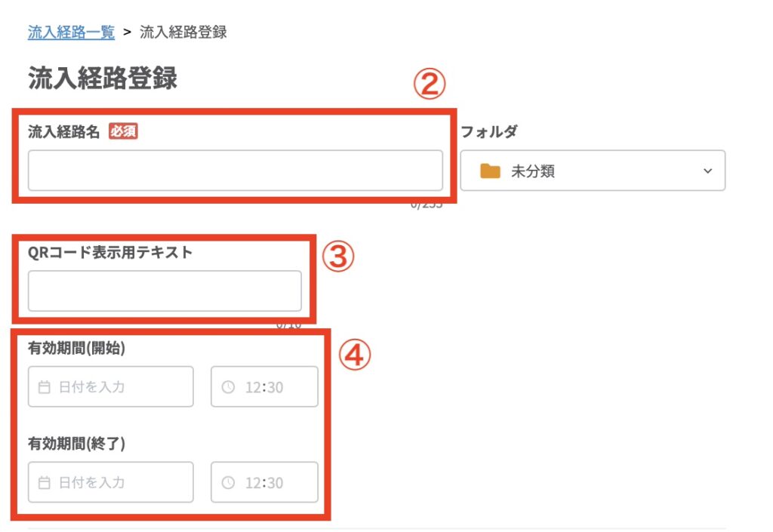Image resolution: width=773 pixels, height=532 pixels.
Task: Click the circled number ③ marker
Action: (x=338, y=257)
